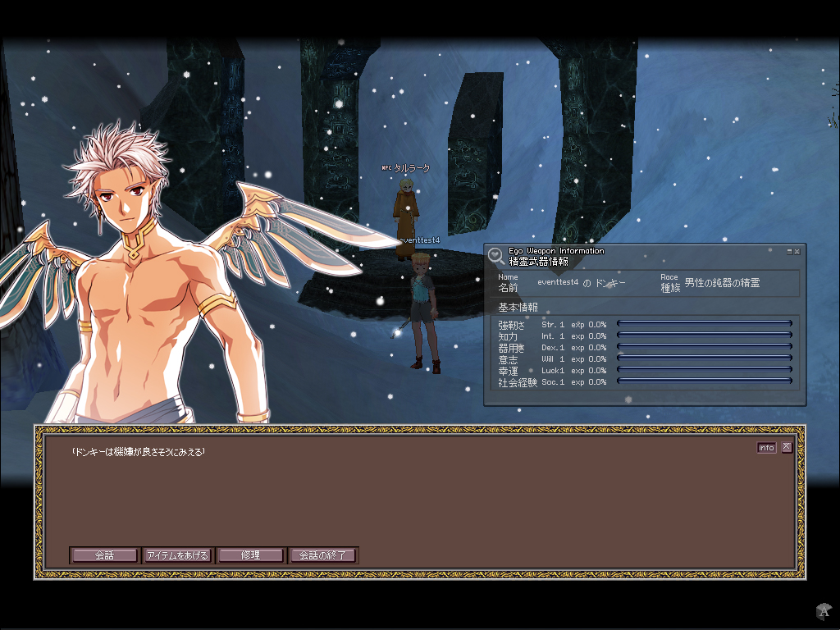Viewport: 840px width, 630px height.
Task: Click the Int. experience progress bar
Action: pyautogui.click(x=704, y=336)
